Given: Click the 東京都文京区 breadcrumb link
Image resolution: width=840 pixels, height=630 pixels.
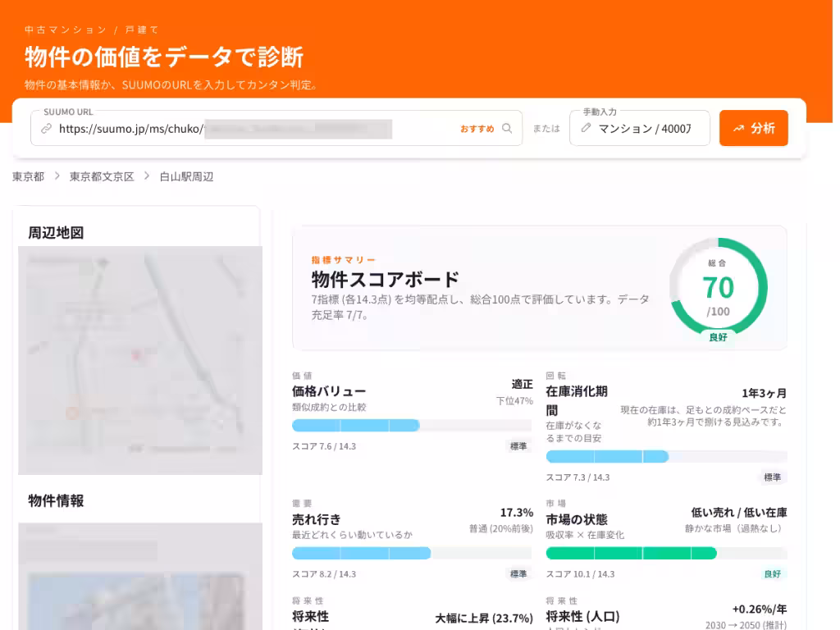Looking at the screenshot, I should pyautogui.click(x=102, y=176).
